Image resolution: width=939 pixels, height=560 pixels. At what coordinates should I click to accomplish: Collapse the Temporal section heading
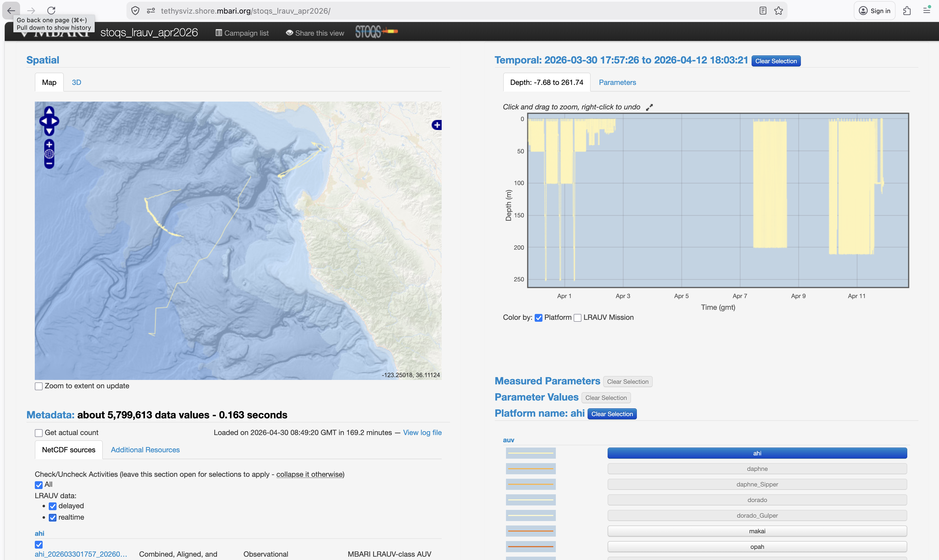tap(621, 60)
